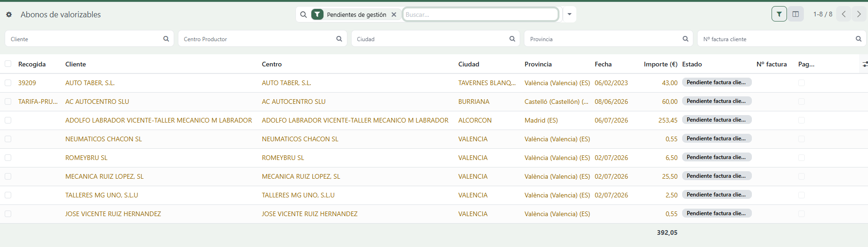
Task: Remove the Pendientes de gestión filter
Action: tap(394, 15)
